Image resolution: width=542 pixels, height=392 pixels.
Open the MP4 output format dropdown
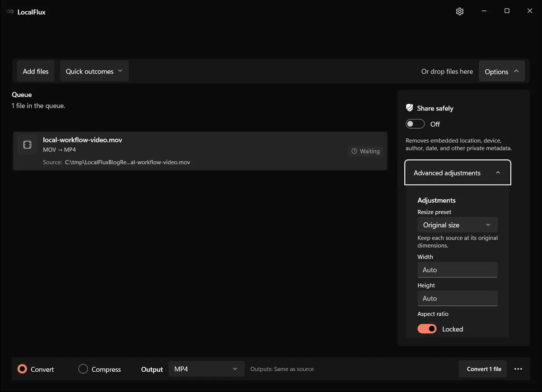[x=206, y=369]
